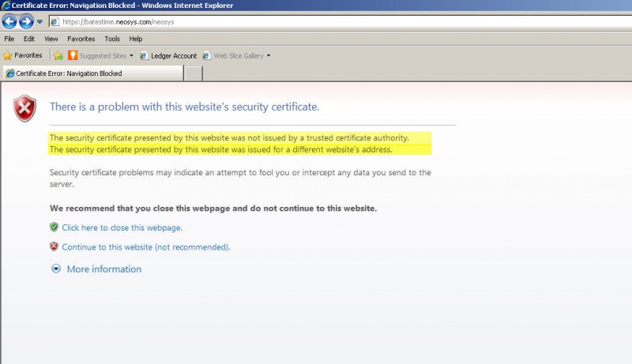632x364 pixels.
Task: Open the Help menu
Action: (x=135, y=39)
